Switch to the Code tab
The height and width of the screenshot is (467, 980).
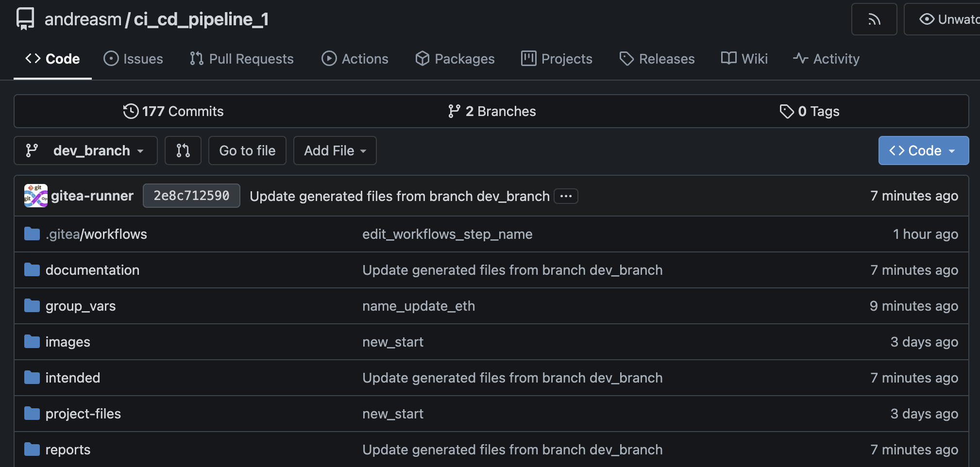52,59
